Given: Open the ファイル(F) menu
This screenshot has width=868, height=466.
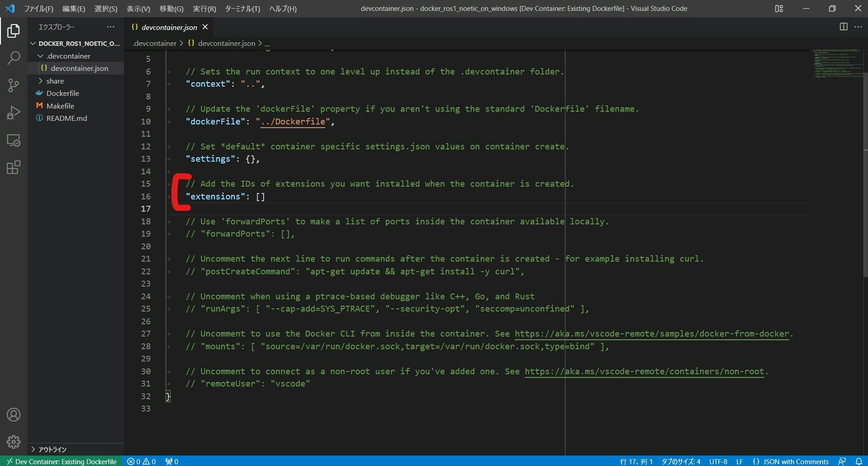Looking at the screenshot, I should point(38,8).
